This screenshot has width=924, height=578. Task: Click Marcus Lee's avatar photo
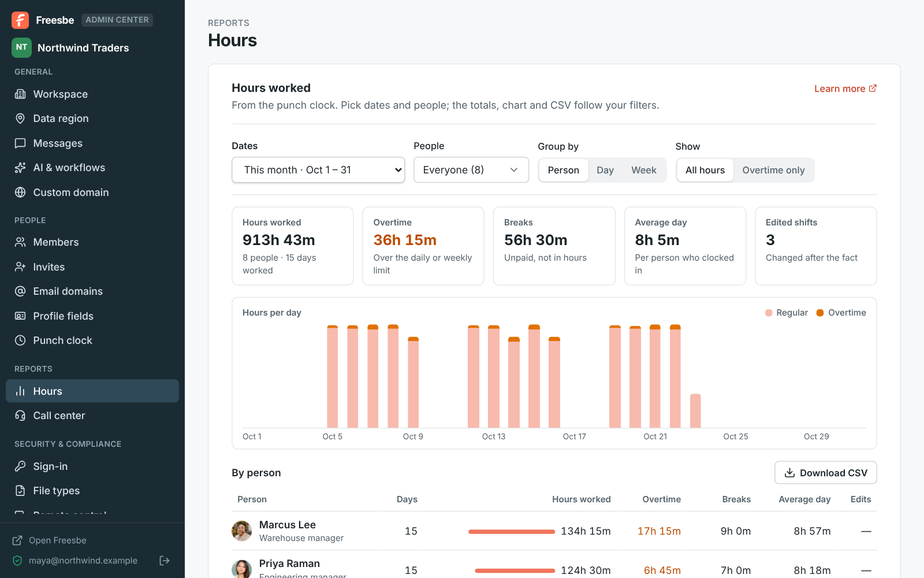point(241,531)
